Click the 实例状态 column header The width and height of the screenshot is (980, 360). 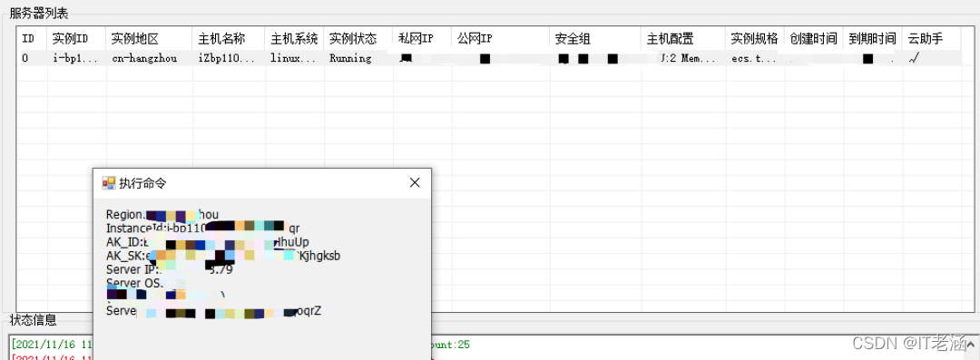tap(358, 39)
